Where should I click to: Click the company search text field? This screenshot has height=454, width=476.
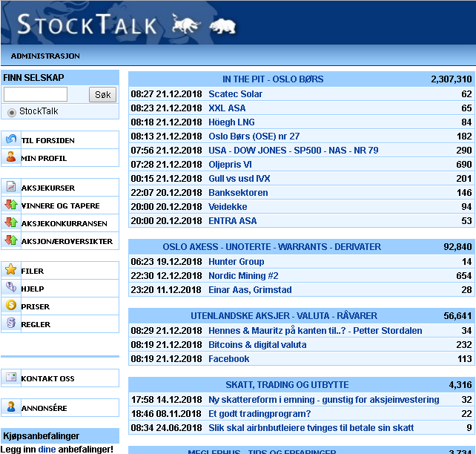pyautogui.click(x=36, y=94)
